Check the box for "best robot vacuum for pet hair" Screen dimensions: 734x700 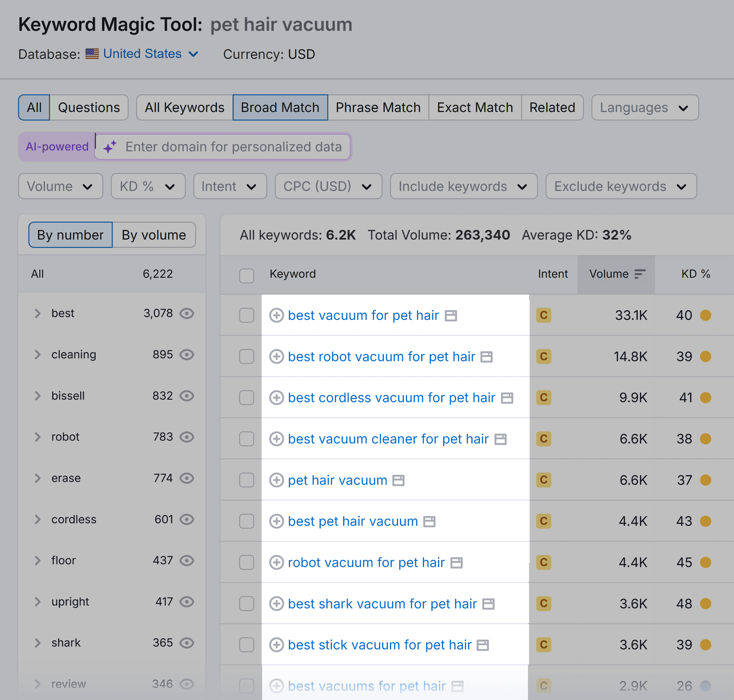pos(246,357)
